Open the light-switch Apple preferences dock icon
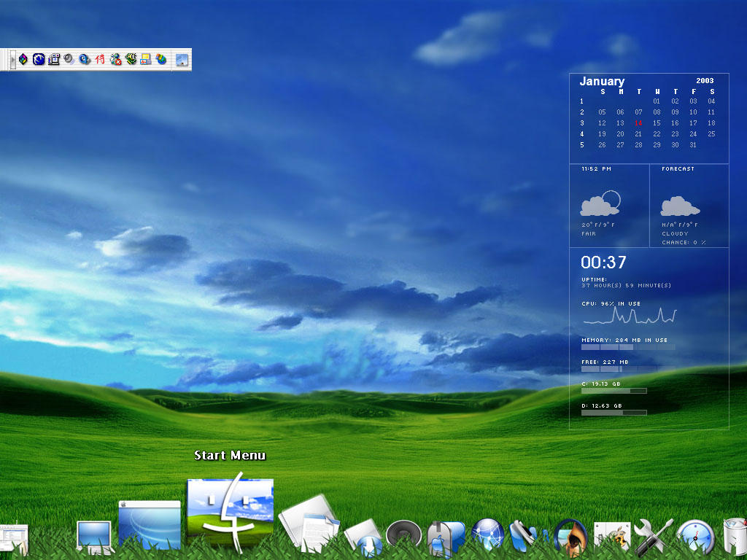Screen dimensions: 747x560 (x=612, y=537)
